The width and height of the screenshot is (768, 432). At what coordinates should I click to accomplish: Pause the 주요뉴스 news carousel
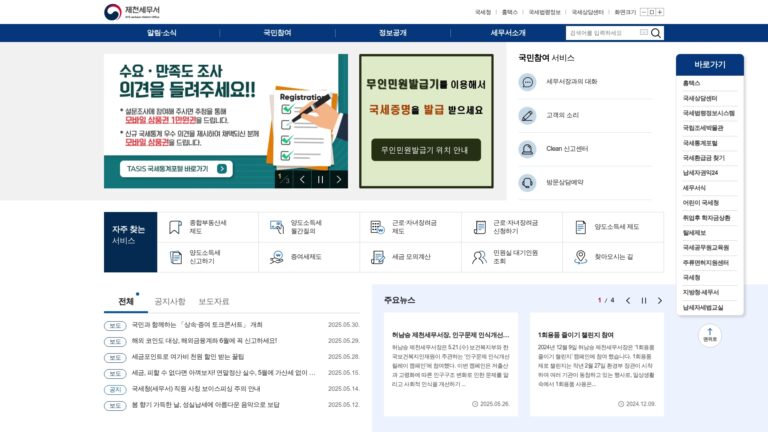point(644,300)
